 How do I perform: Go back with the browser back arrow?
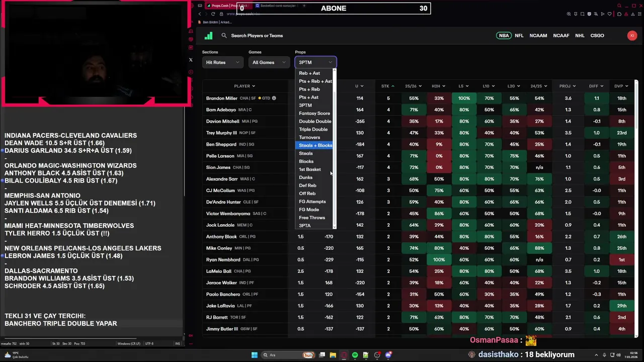coord(200,14)
